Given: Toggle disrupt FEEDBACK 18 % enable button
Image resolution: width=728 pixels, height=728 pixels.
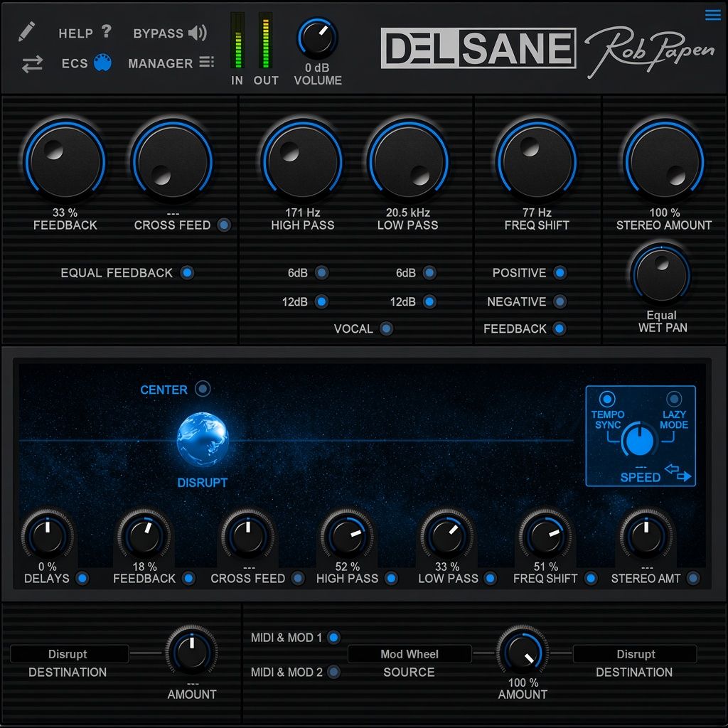Looking at the screenshot, I should click(x=188, y=579).
